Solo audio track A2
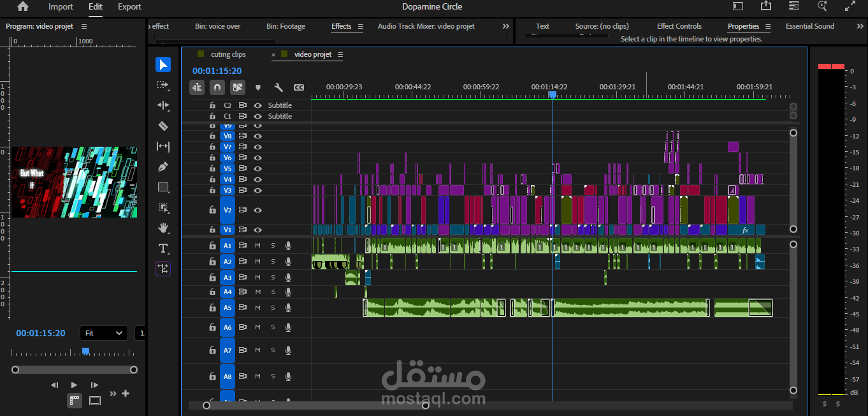Screen dimensions: 868x416 [273, 262]
